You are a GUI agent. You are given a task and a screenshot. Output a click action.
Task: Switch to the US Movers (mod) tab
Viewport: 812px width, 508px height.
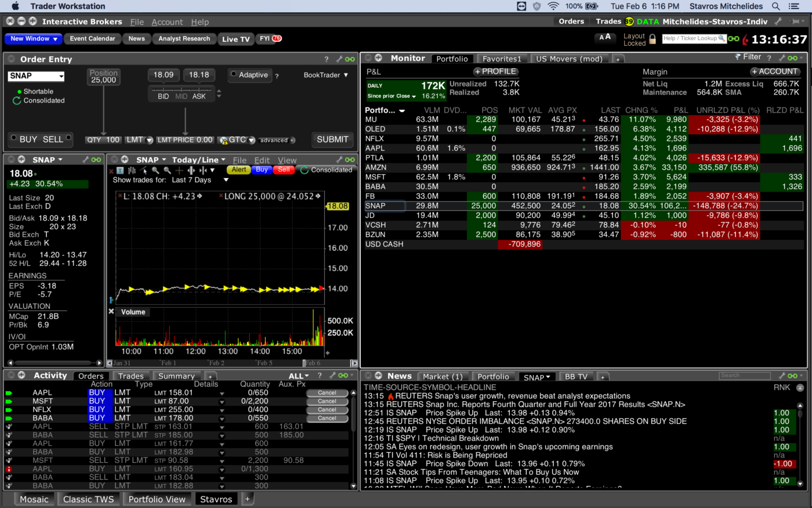(x=569, y=59)
